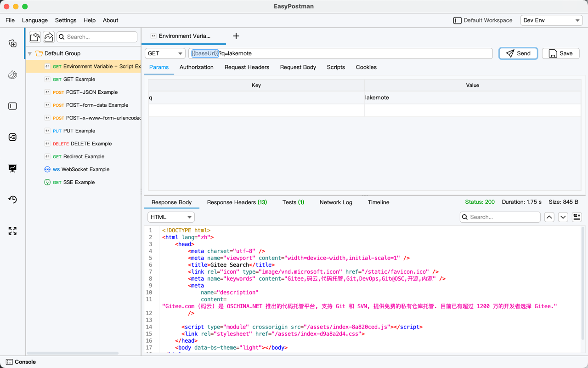Click the share/export arrow icon button
This screenshot has height=368, width=588.
(49, 37)
